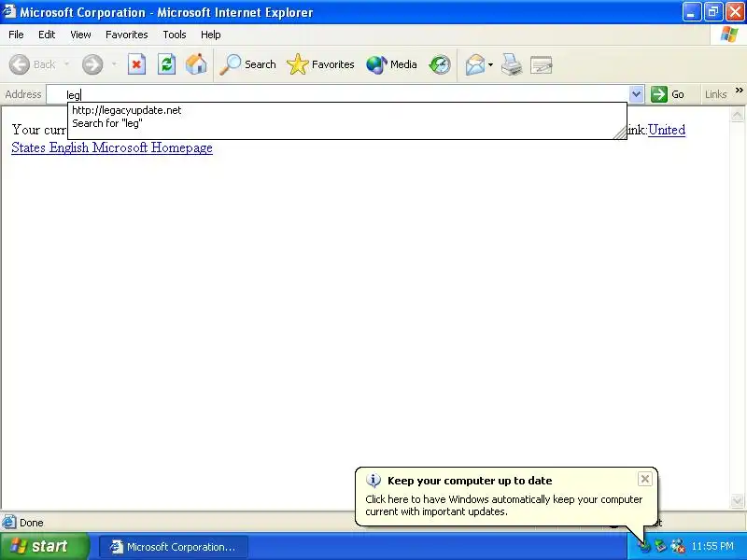Click the IE icon in status bar
Screen dimensions: 747x560
tap(8, 523)
